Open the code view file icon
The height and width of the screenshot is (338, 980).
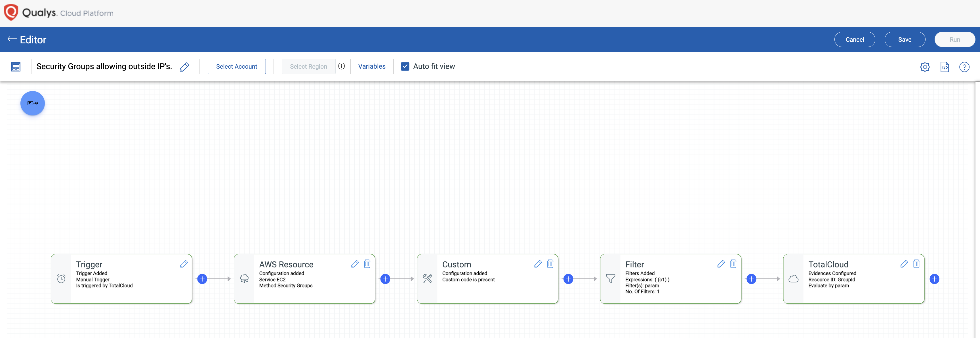[945, 67]
